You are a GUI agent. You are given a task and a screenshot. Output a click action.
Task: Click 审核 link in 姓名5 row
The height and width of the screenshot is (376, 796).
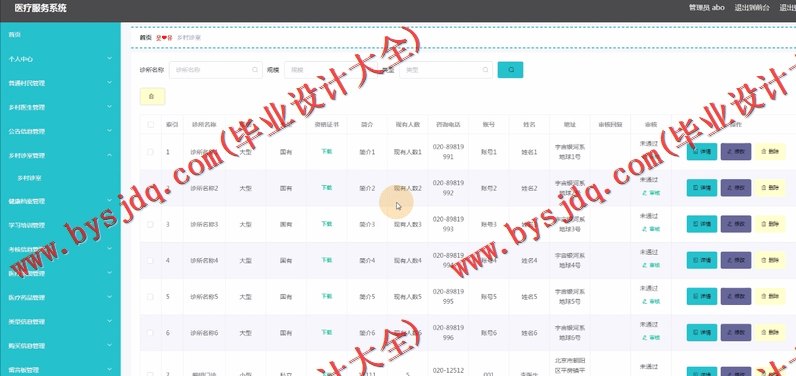tap(651, 301)
